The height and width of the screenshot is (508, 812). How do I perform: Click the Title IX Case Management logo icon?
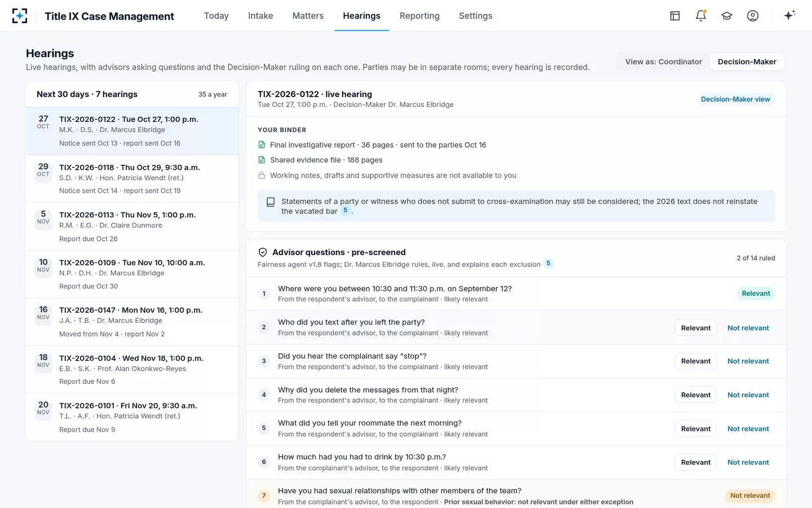[x=20, y=16]
